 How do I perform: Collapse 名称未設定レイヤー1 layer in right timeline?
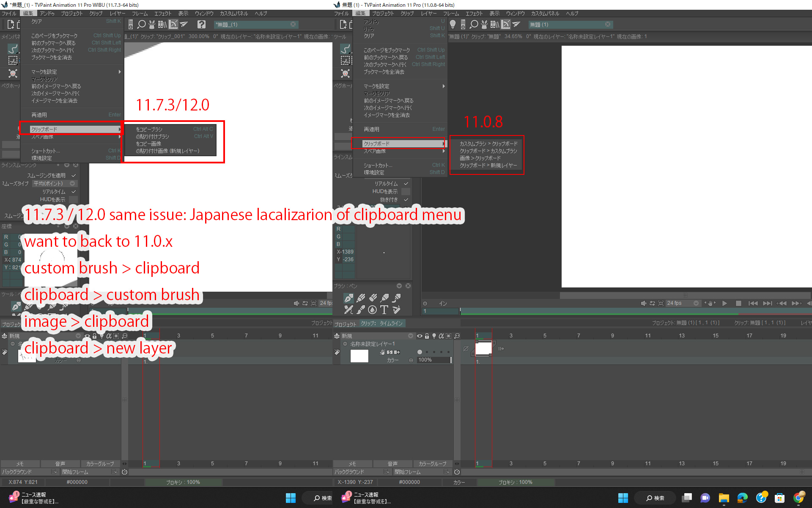[x=345, y=344]
